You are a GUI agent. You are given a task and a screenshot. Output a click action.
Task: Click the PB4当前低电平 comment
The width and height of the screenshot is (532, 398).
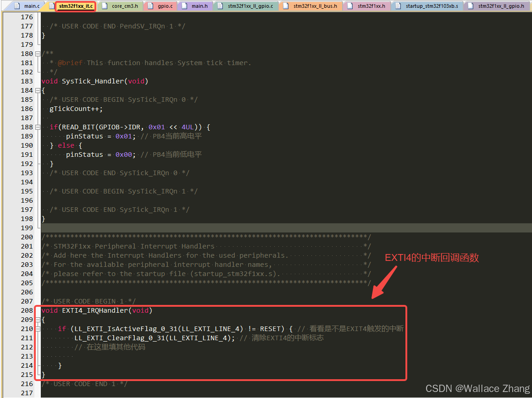tap(172, 155)
